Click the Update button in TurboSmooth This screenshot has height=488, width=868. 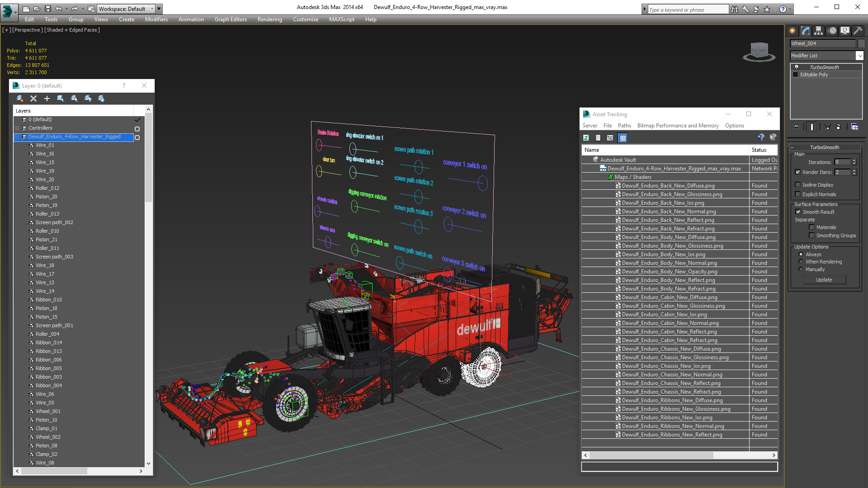[x=824, y=280]
